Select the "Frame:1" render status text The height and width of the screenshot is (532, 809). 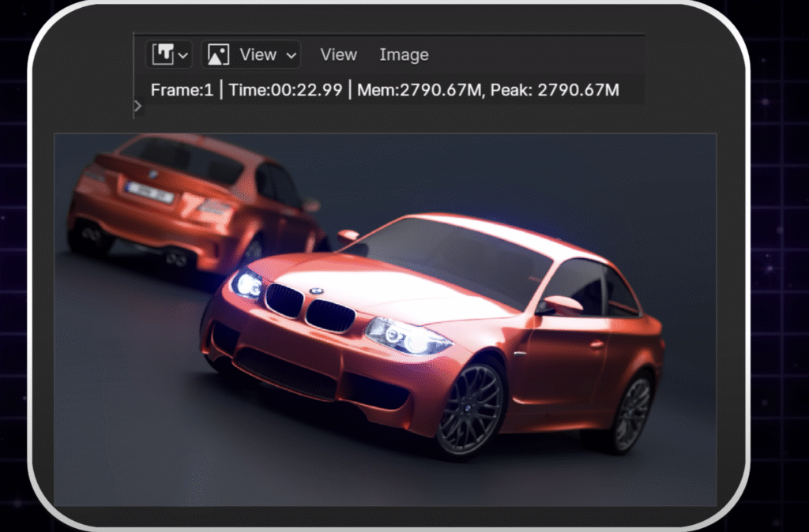click(182, 90)
